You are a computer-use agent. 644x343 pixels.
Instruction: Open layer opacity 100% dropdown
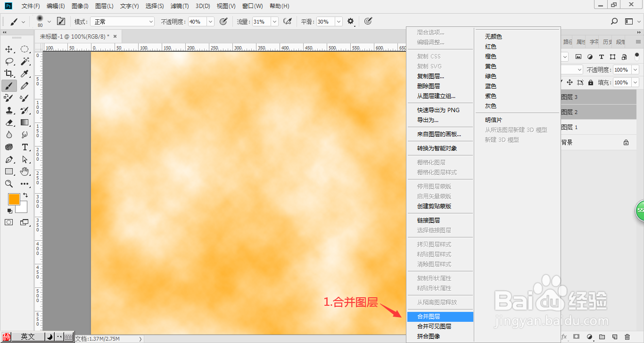[x=635, y=70]
